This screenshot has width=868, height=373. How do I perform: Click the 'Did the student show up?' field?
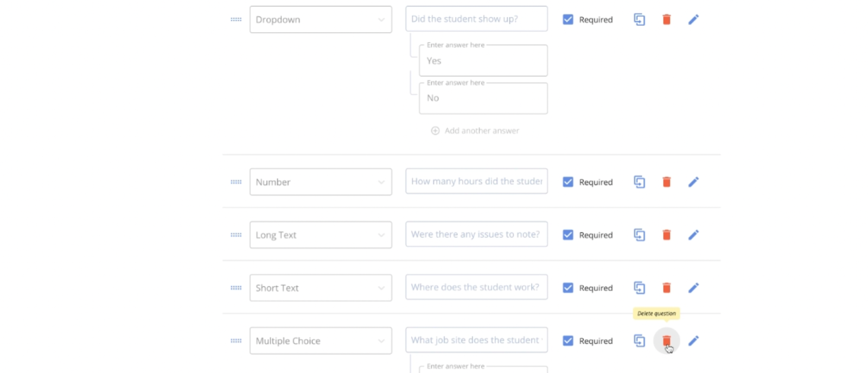(476, 19)
